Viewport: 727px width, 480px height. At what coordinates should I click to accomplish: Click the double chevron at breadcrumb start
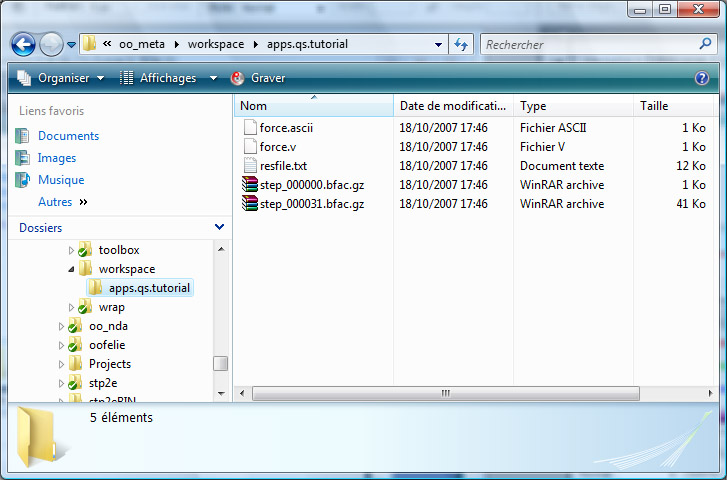click(107, 44)
